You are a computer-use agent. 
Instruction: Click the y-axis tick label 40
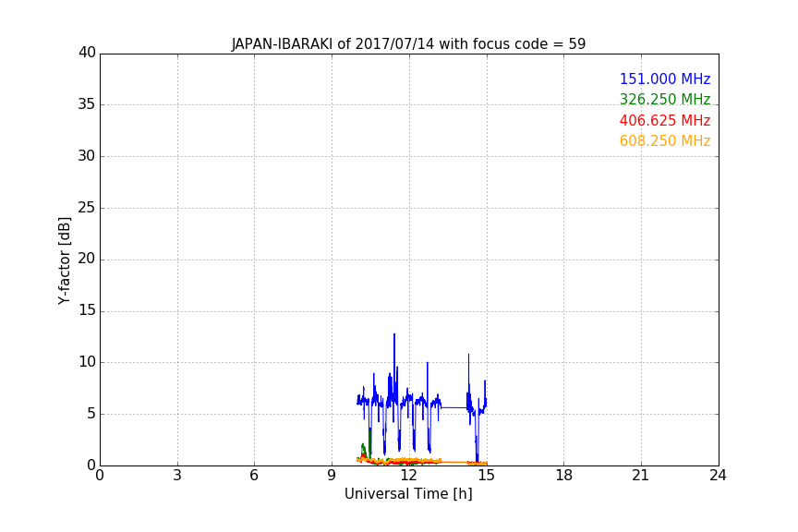(x=87, y=53)
